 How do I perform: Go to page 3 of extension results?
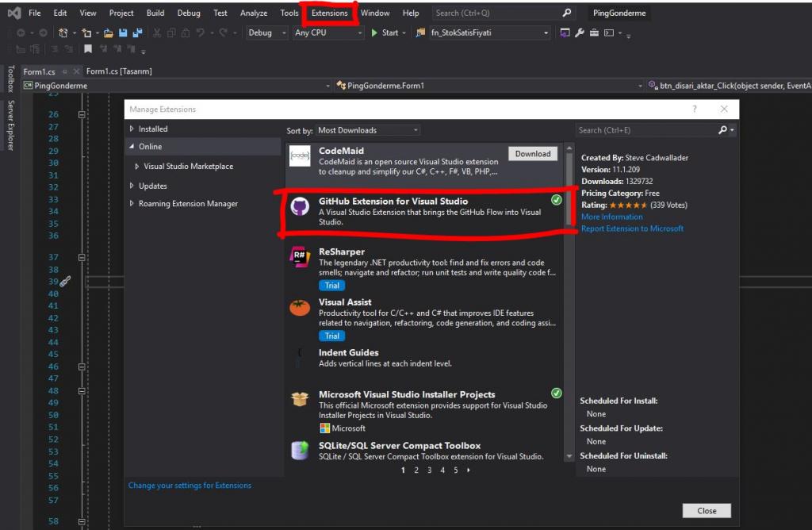429,470
